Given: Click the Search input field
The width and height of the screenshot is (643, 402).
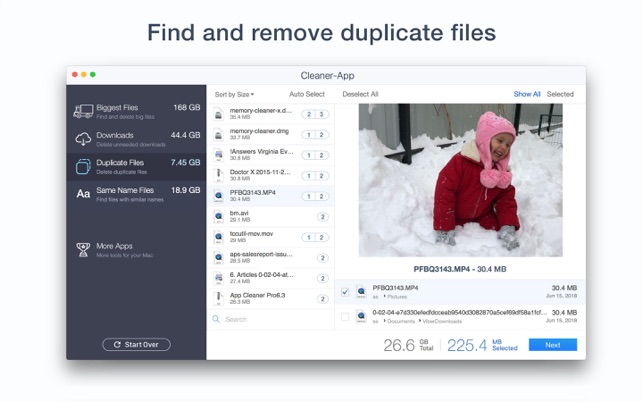Looking at the screenshot, I should pos(271,319).
